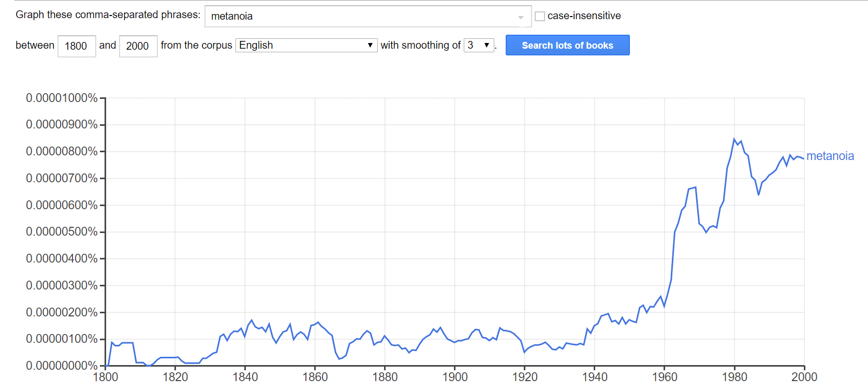Click the 1840 label on the x-axis

[245, 377]
